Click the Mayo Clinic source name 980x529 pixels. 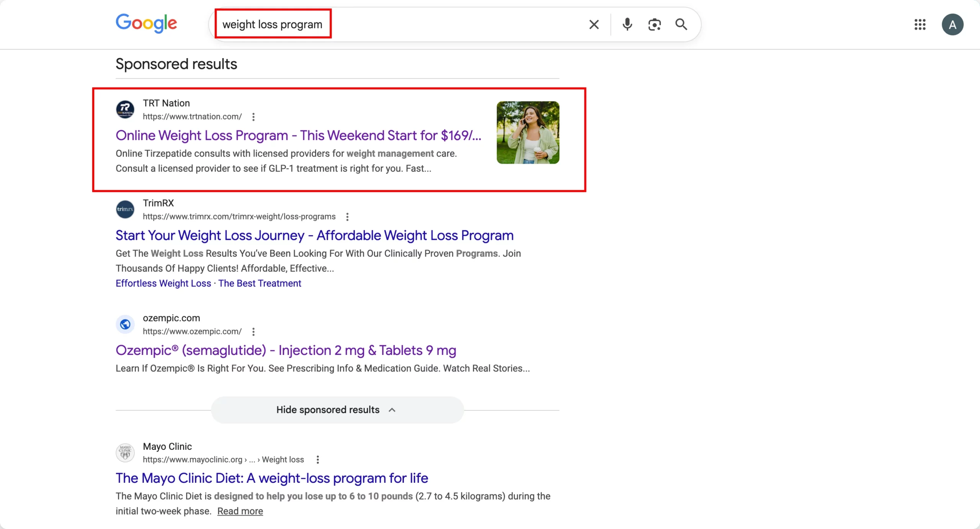167,446
